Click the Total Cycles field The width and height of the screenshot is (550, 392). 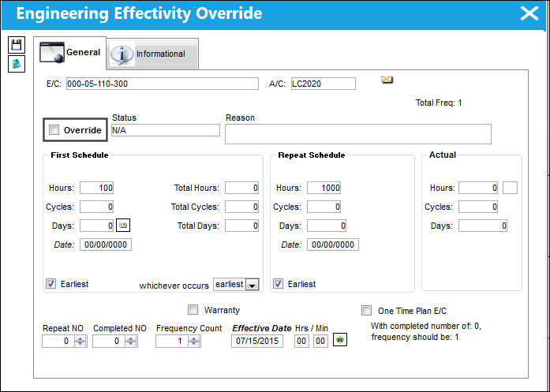pos(241,207)
